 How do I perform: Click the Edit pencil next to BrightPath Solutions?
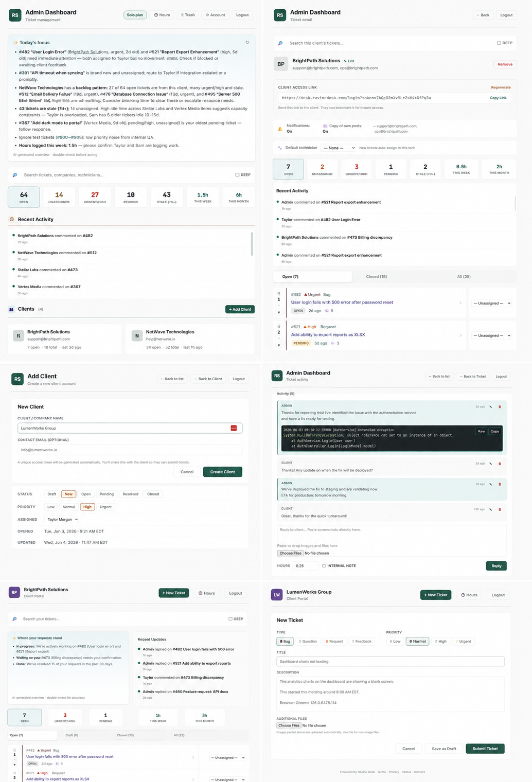pos(349,61)
